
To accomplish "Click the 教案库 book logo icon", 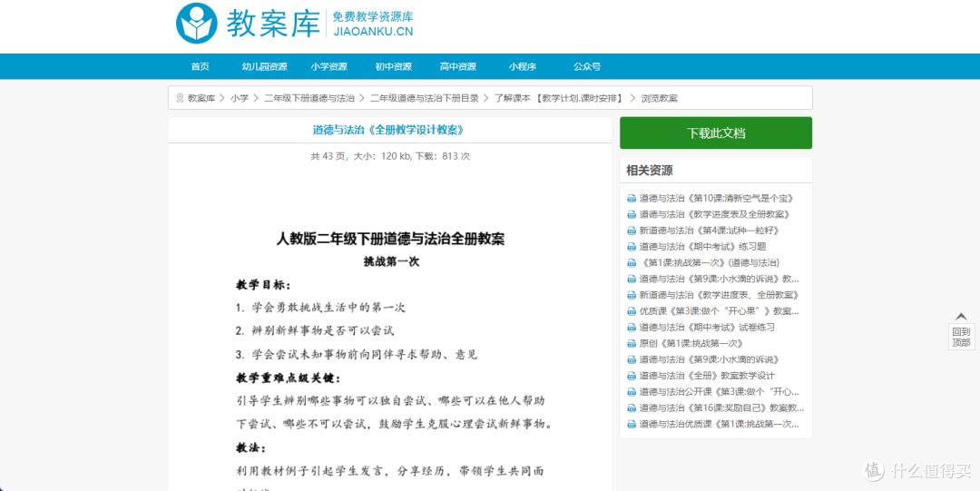I will click(x=197, y=24).
